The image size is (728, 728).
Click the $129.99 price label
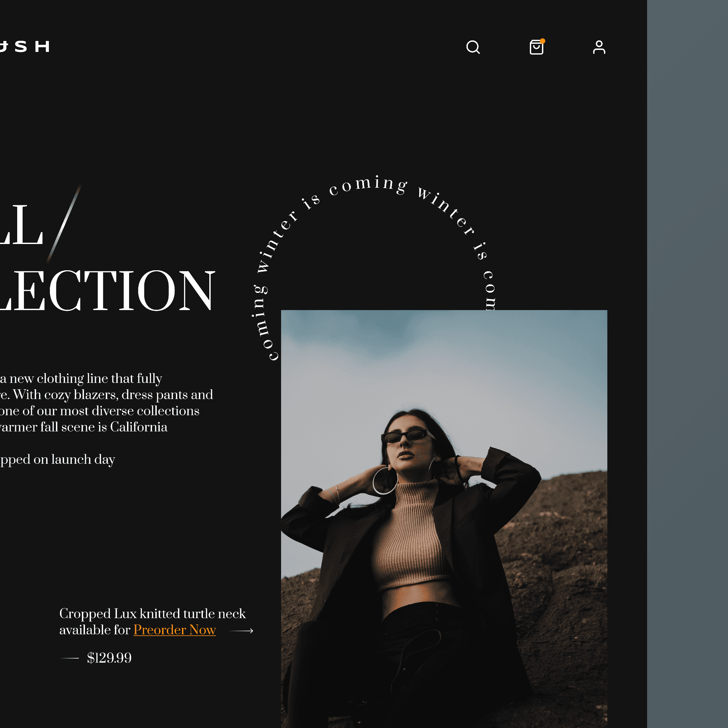[x=109, y=658]
